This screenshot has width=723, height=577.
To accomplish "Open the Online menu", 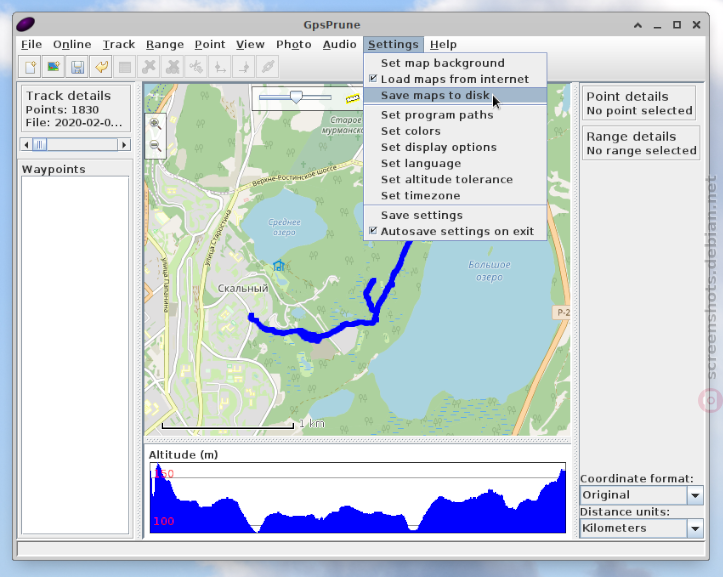I will [x=72, y=44].
